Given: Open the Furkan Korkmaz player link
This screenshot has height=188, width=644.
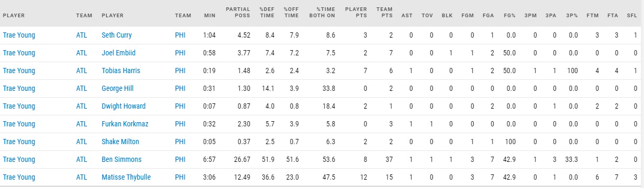Looking at the screenshot, I should [124, 124].
